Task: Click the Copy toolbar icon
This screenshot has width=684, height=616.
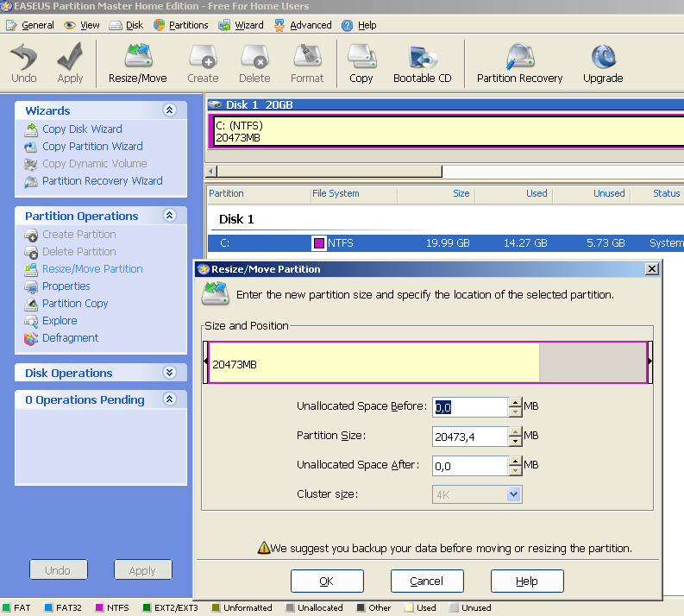Action: coord(361,64)
